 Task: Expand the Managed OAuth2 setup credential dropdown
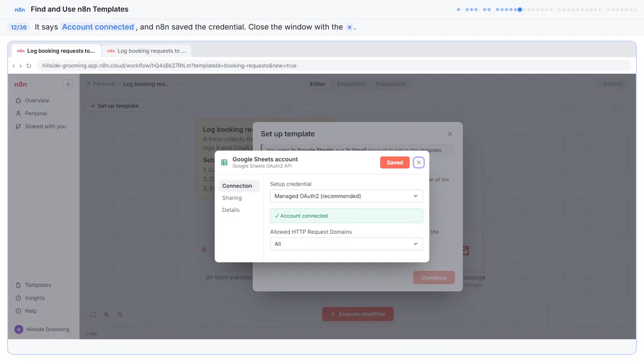tap(346, 196)
